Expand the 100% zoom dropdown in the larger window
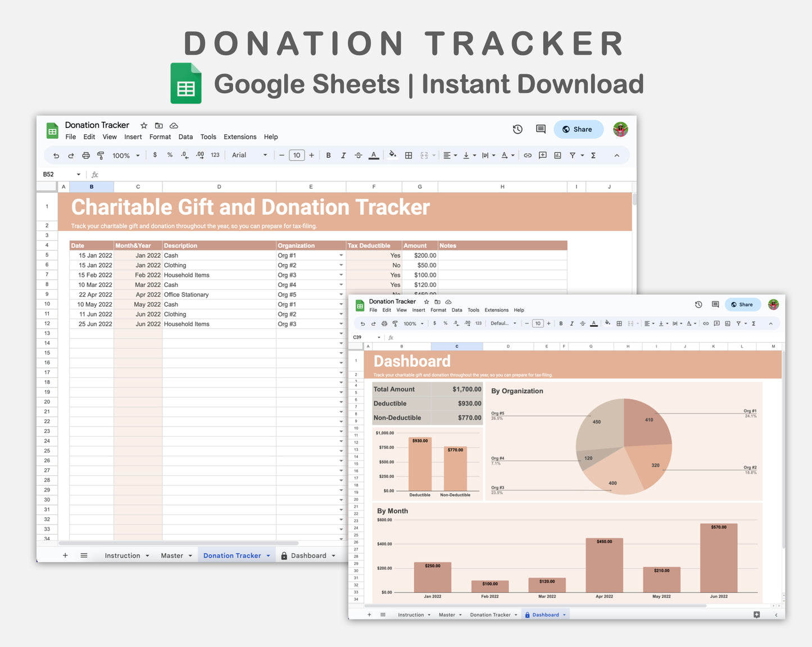Viewport: 812px width, 647px height. [x=126, y=156]
